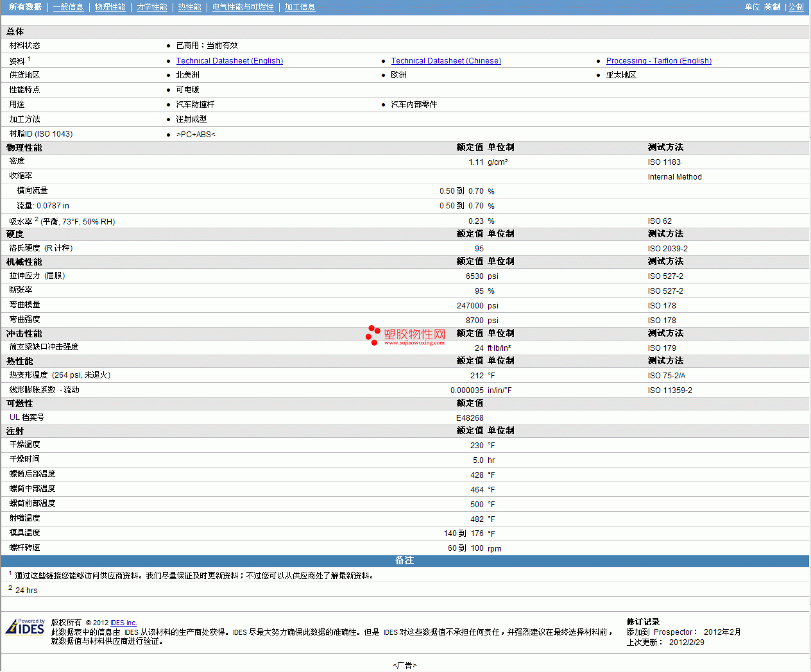Image resolution: width=811 pixels, height=672 pixels.
Task: Go to the 物理性能 tab
Action: tap(110, 7)
